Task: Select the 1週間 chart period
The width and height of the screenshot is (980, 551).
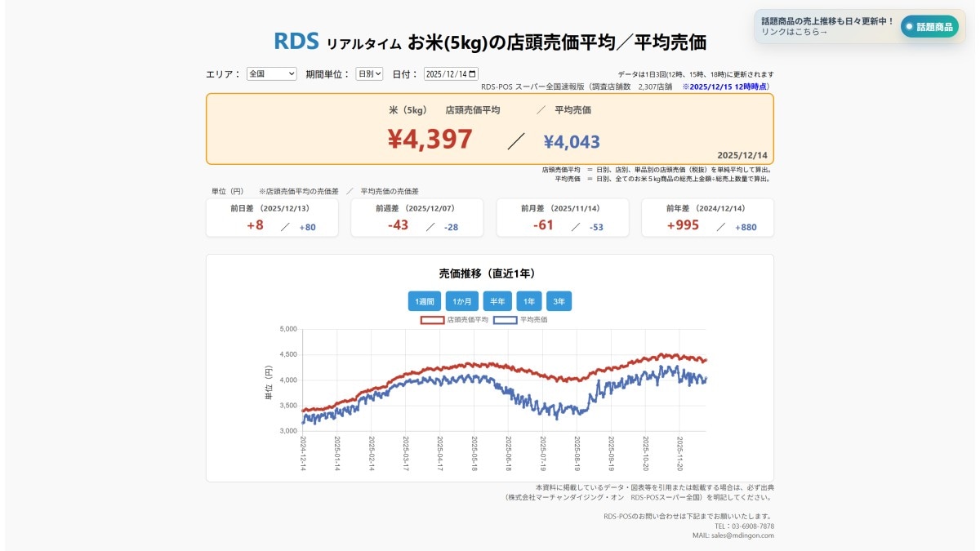Action: 424,301
